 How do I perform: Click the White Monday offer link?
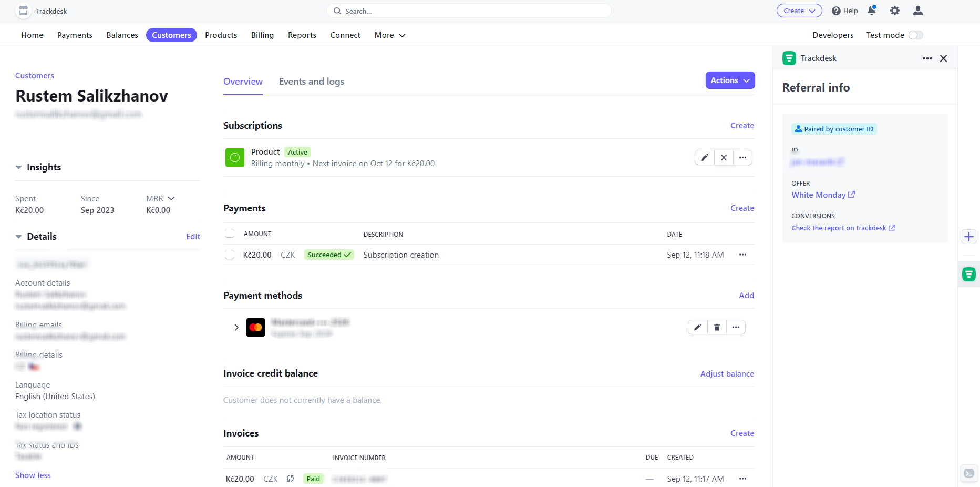[819, 195]
